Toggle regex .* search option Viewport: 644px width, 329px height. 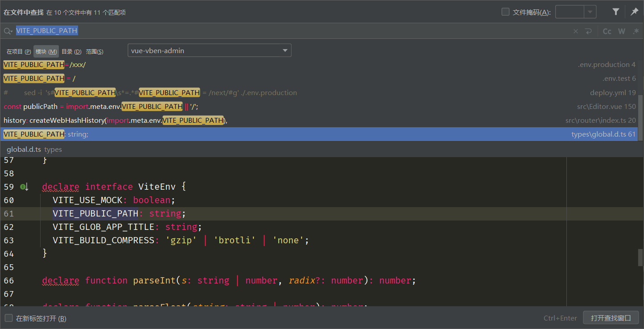[636, 31]
